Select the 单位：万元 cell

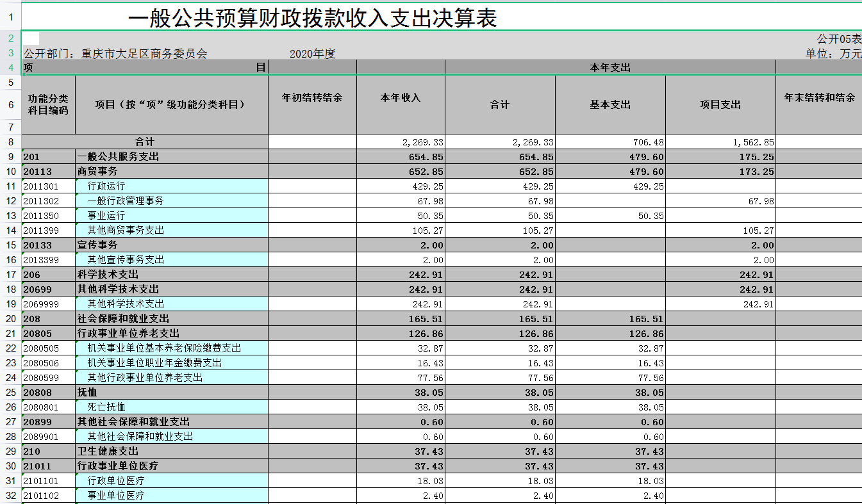833,54
